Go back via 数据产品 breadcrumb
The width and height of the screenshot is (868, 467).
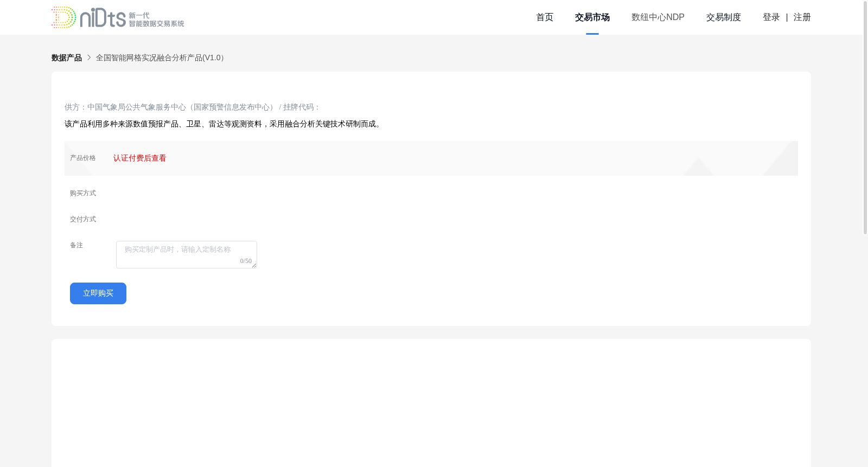(67, 57)
